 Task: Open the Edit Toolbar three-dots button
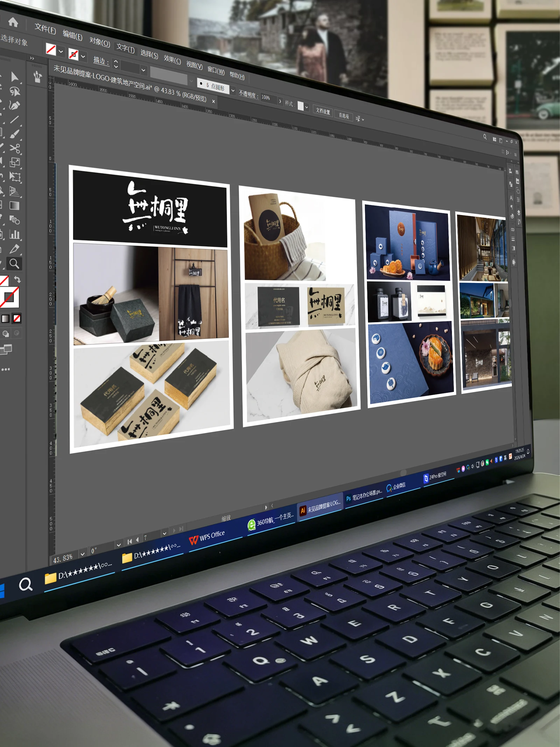pyautogui.click(x=5, y=369)
